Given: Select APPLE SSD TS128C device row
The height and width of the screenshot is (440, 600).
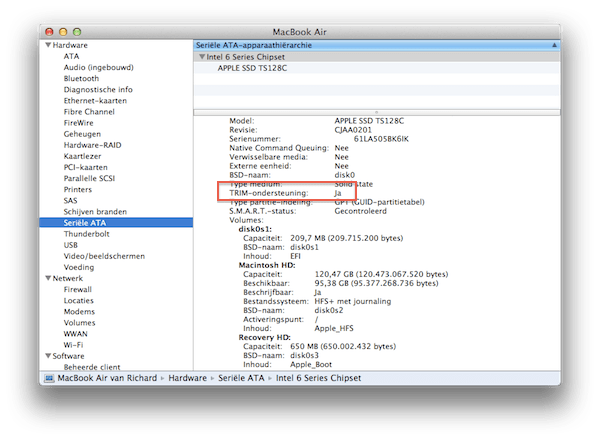Looking at the screenshot, I should 377,68.
